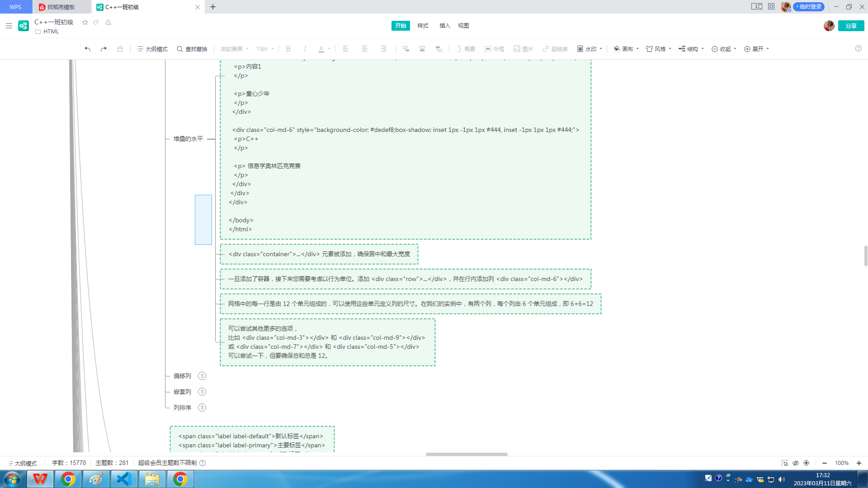Expand the 列排序 node's collapsed children
868x488 pixels.
202,408
